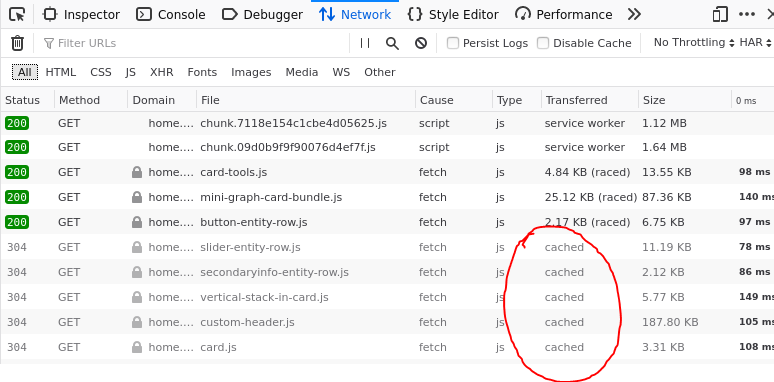Image resolution: width=774 pixels, height=382 pixels.
Task: Filter requests by Images
Action: tap(251, 73)
